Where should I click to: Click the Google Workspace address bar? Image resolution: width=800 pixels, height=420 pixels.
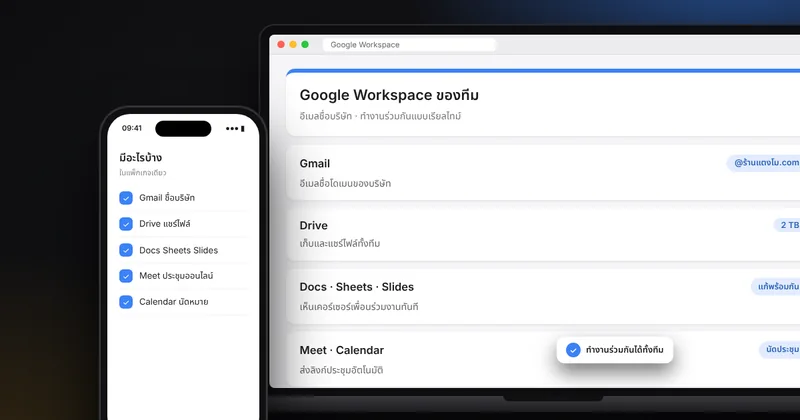coord(409,45)
